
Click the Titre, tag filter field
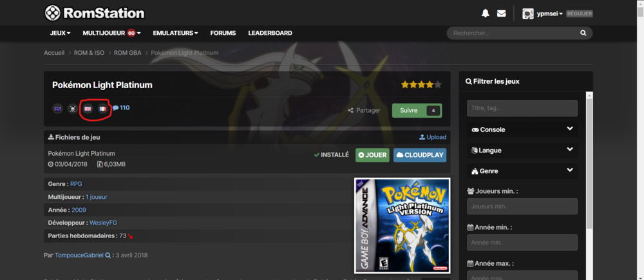tap(522, 108)
